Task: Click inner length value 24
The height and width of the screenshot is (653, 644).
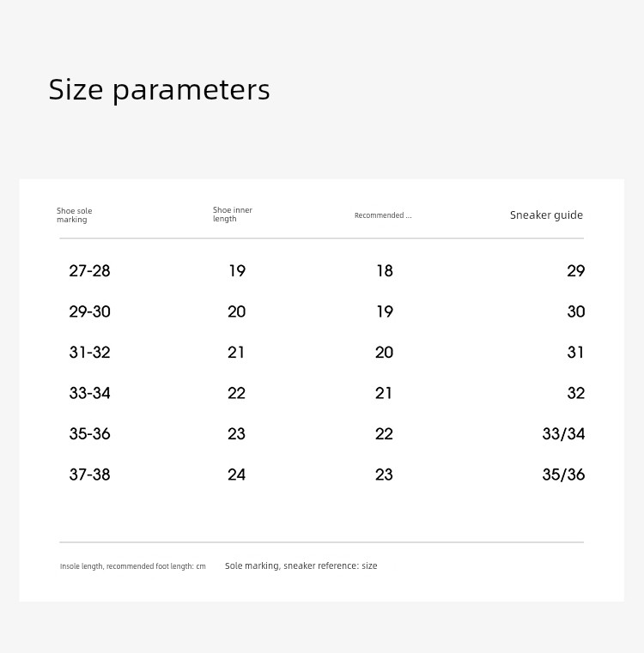Action: tap(236, 475)
